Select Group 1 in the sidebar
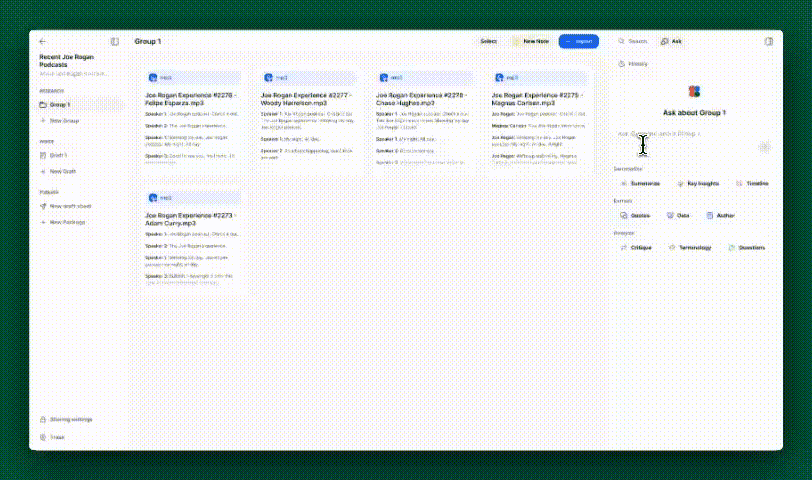812x480 pixels. 80,105
